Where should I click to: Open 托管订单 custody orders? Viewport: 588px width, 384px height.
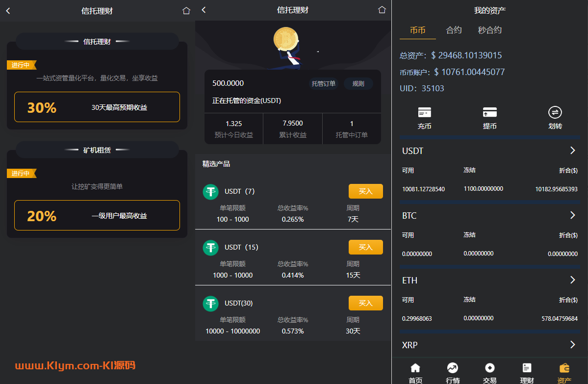324,83
